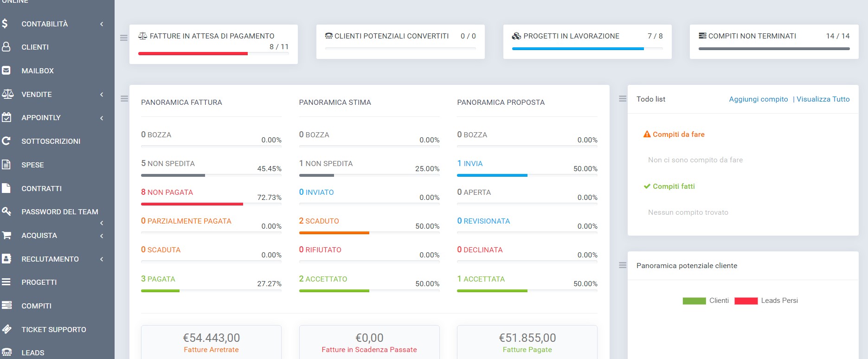Click the drag handle of the Todo list widget
Image resolution: width=868 pixels, height=359 pixels.
tap(623, 99)
